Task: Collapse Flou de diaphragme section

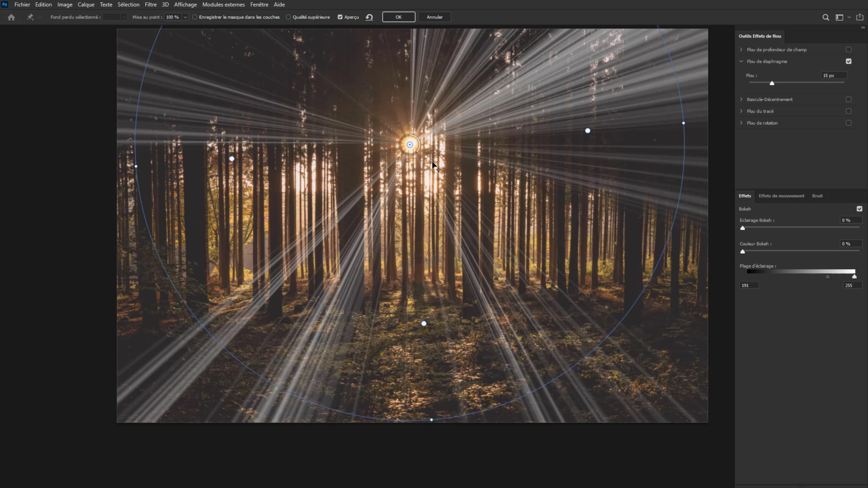Action: tap(741, 61)
